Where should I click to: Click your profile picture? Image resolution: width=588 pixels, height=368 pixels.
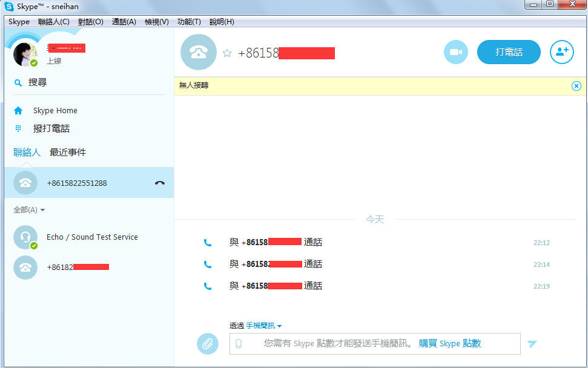25,54
